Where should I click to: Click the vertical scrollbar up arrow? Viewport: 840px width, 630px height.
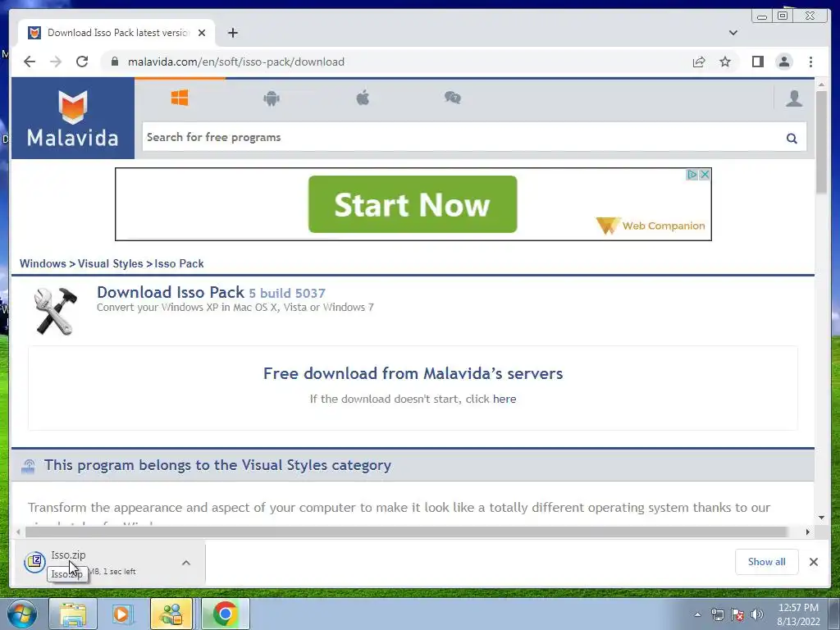coord(821,84)
